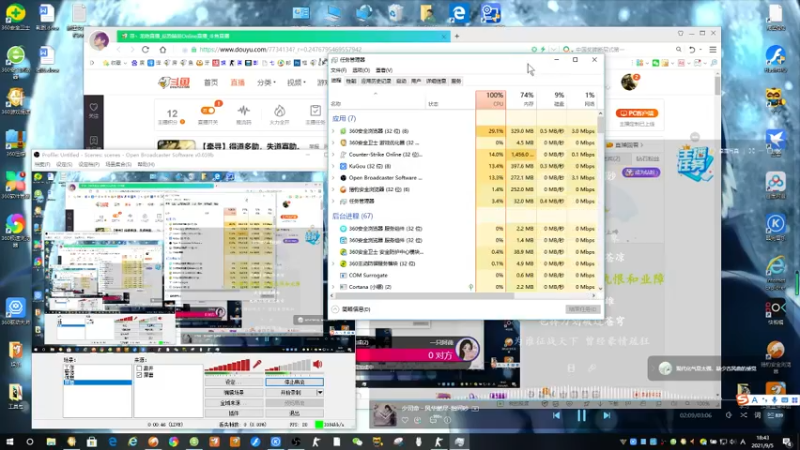This screenshot has width=800, height=450.
Task: Switch to the 服务 tab in Task Manager
Action: (x=456, y=81)
